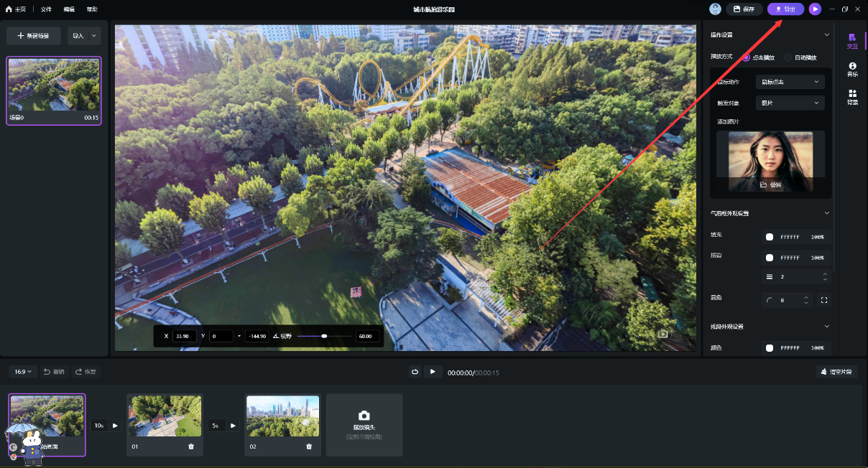Screen dimensions: 868x468
Task: Click the independent corner radius icon
Action: (x=824, y=300)
